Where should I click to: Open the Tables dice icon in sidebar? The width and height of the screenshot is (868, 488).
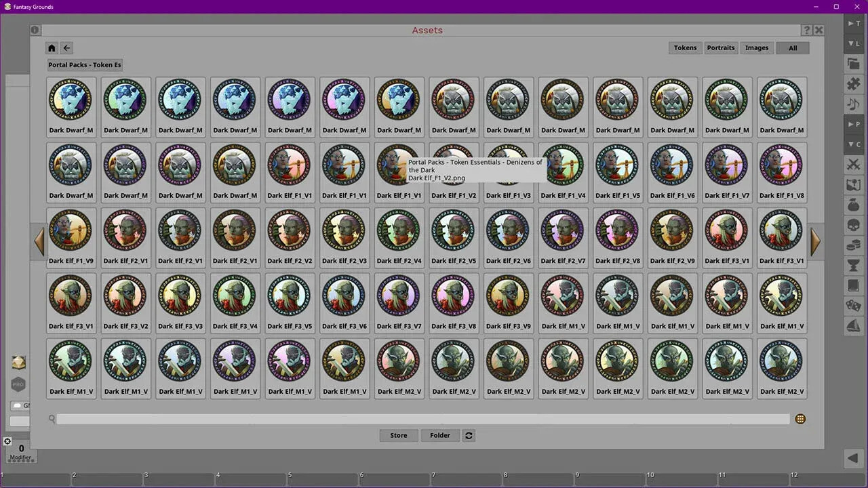tap(853, 306)
